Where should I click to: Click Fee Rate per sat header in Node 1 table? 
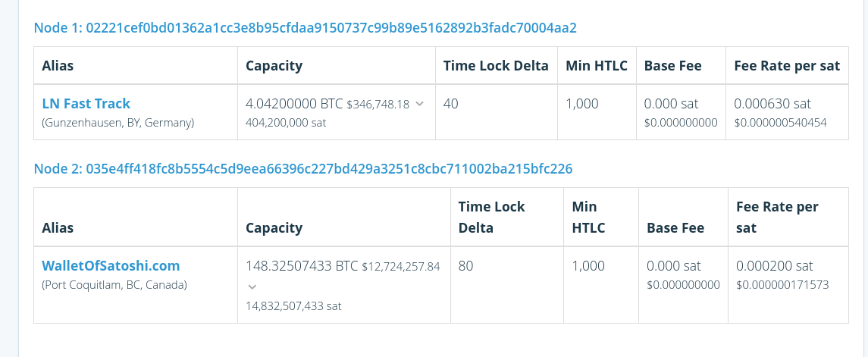pyautogui.click(x=787, y=66)
